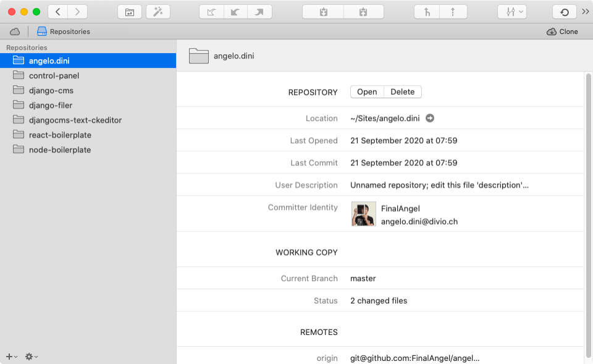The width and height of the screenshot is (593, 364).
Task: Select the django-cms repository
Action: pyautogui.click(x=51, y=91)
